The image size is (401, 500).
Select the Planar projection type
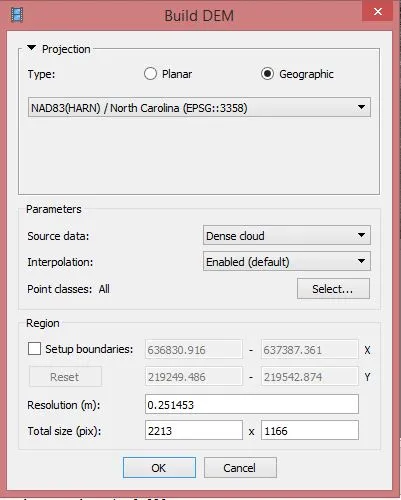pos(150,74)
